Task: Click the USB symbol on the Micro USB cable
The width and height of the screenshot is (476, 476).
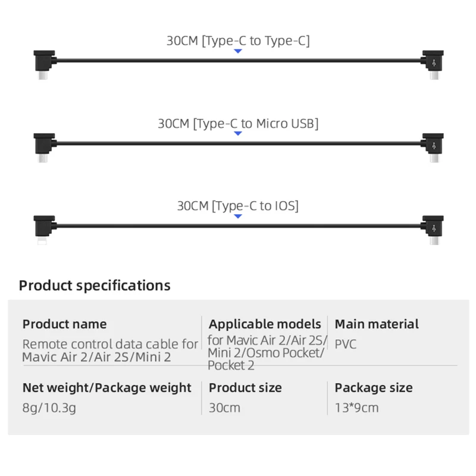Action: [x=435, y=144]
